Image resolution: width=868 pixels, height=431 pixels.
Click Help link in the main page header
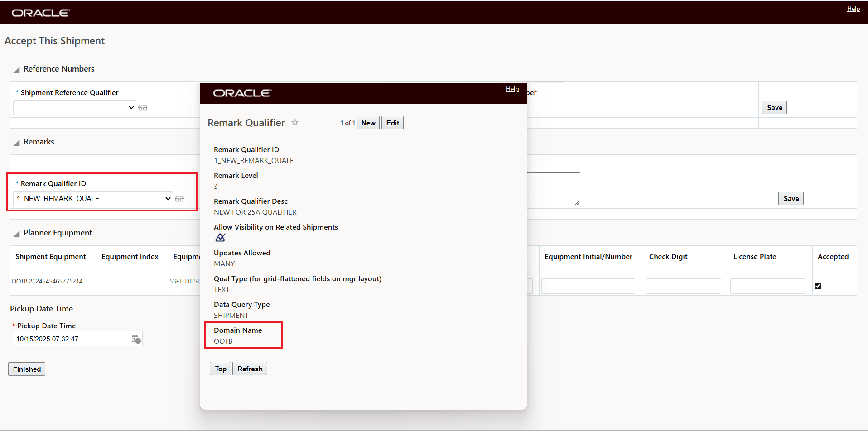click(854, 9)
